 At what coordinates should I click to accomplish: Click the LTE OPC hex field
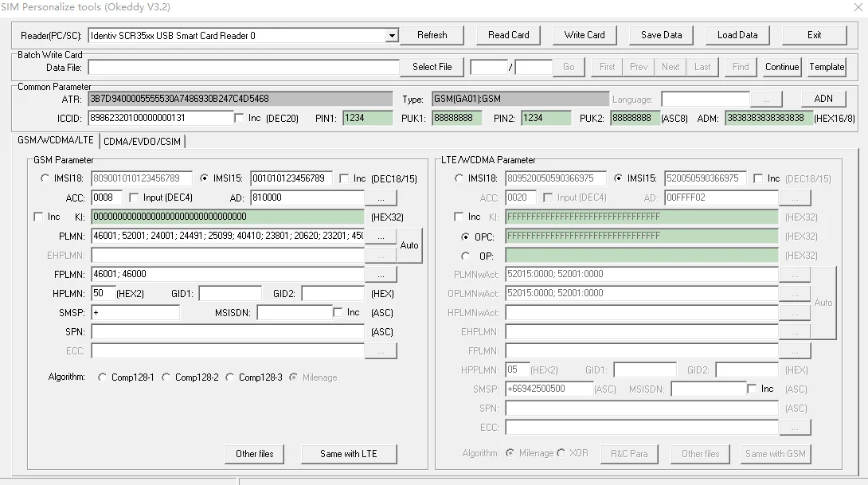coord(642,237)
